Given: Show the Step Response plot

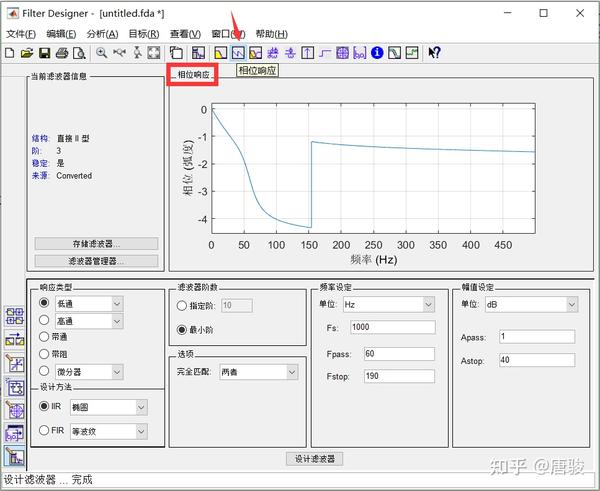Looking at the screenshot, I should [325, 53].
